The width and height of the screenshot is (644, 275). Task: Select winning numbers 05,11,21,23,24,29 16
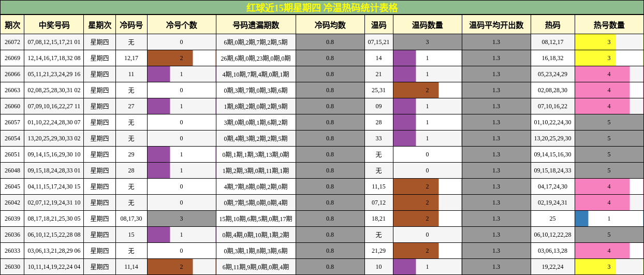coord(54,74)
